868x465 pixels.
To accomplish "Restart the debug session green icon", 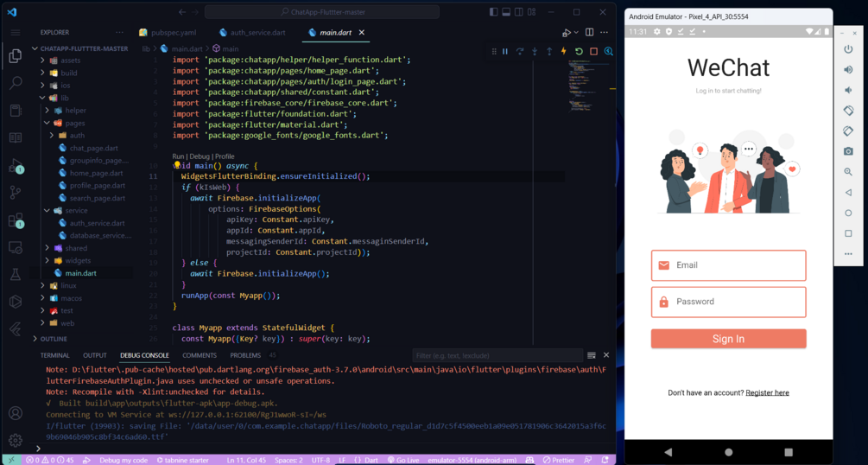I will pyautogui.click(x=579, y=51).
